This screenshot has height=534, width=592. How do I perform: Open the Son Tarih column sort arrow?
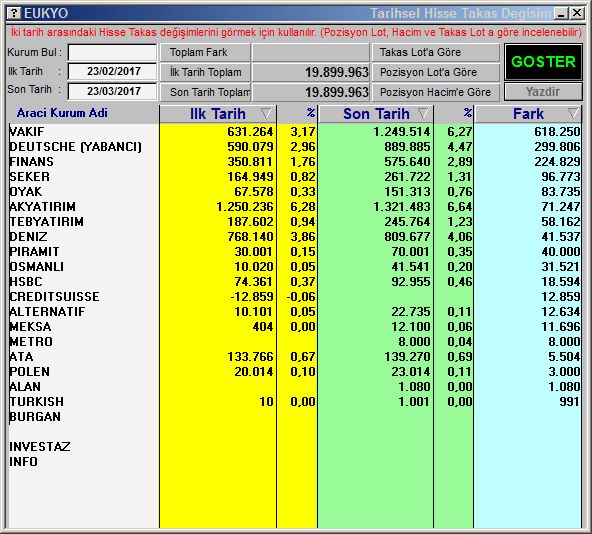point(424,113)
